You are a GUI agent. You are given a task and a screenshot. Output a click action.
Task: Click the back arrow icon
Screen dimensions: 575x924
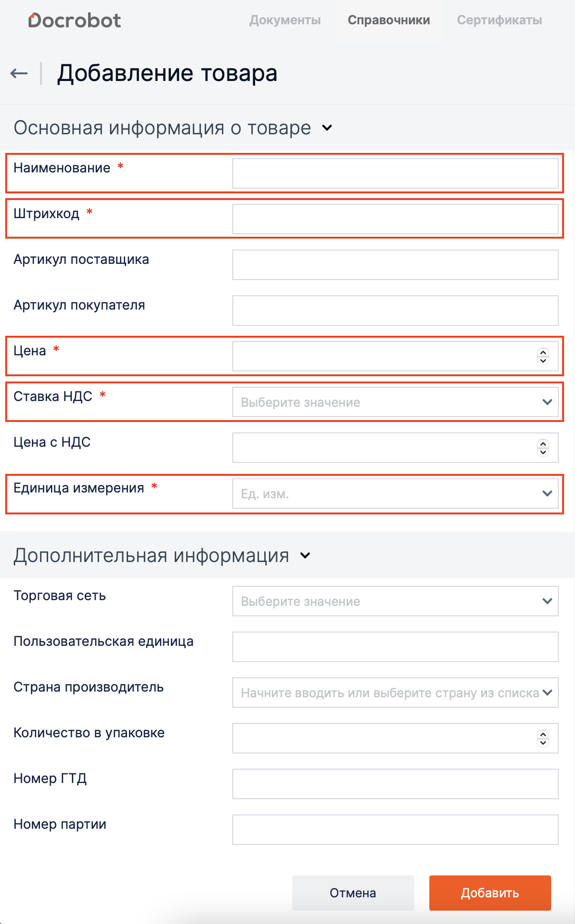point(19,73)
